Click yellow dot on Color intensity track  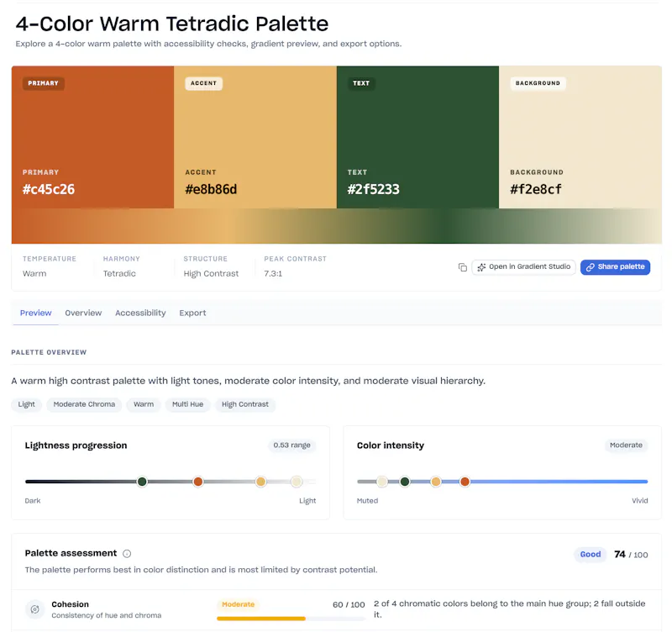[435, 482]
